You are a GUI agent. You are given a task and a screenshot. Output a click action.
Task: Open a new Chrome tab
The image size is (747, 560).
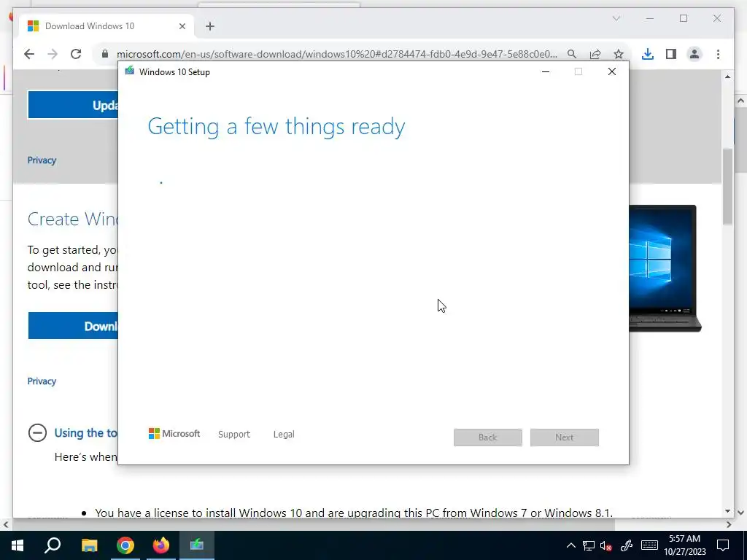(210, 26)
